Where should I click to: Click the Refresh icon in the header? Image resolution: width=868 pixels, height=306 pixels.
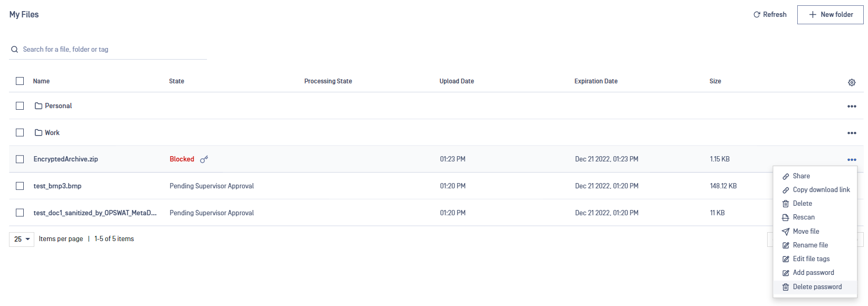pyautogui.click(x=757, y=15)
